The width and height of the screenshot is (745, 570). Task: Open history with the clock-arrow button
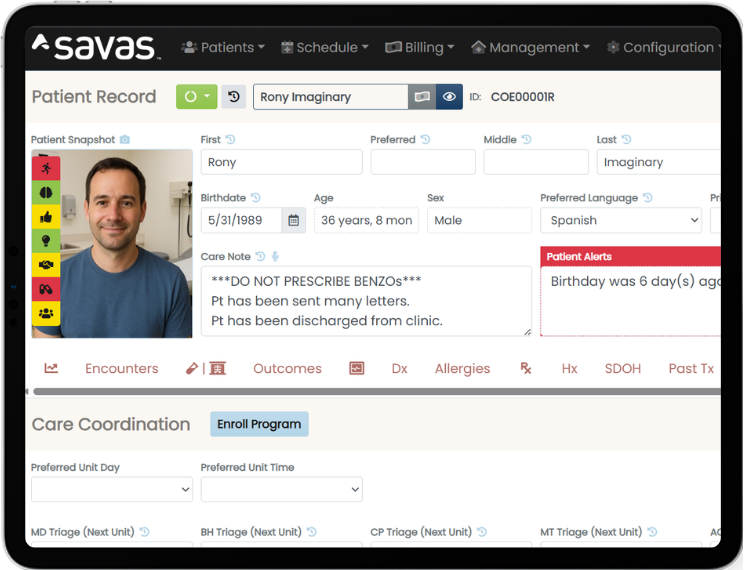click(234, 97)
